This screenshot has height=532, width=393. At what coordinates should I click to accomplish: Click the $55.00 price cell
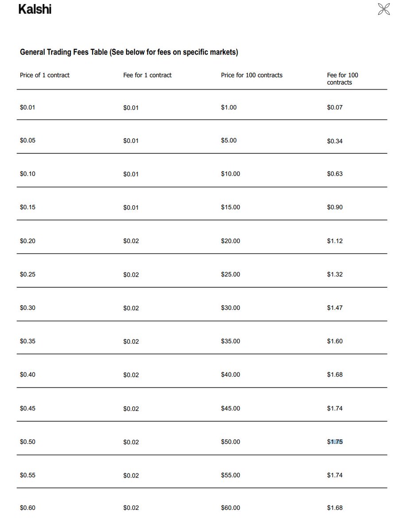coord(230,475)
